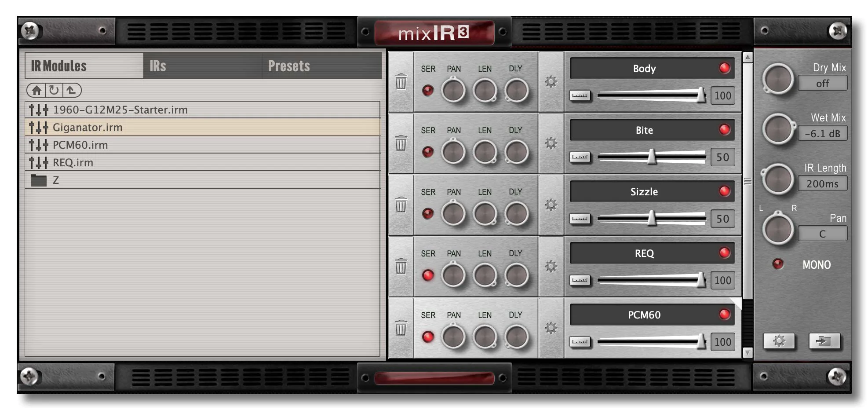Click the Bite level slider handle
868x410 pixels.
coord(652,157)
